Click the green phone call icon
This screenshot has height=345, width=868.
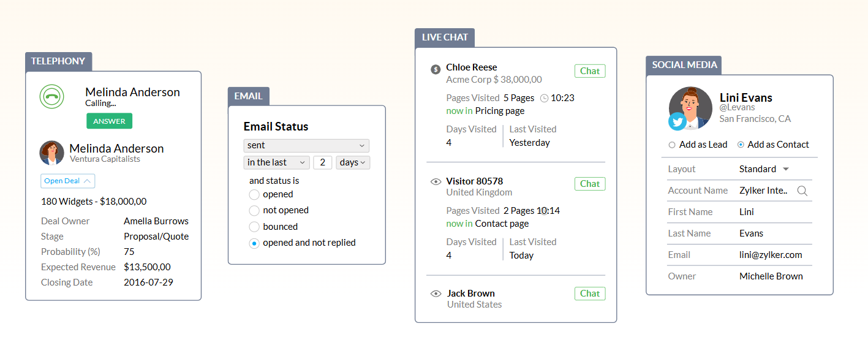pos(52,97)
